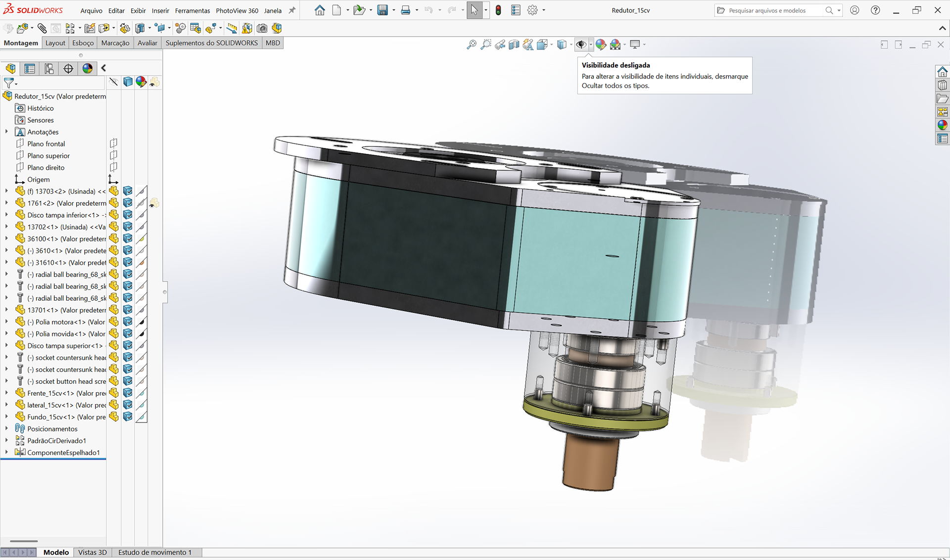This screenshot has width=950, height=560.
Task: Switch to the Avaliar tab
Action: coord(147,43)
